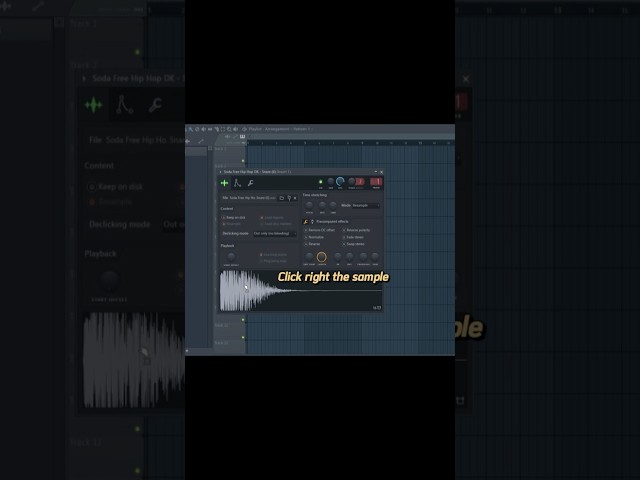The width and height of the screenshot is (640, 480).
Task: Click the time stretching Pitch knob
Action: click(309, 205)
